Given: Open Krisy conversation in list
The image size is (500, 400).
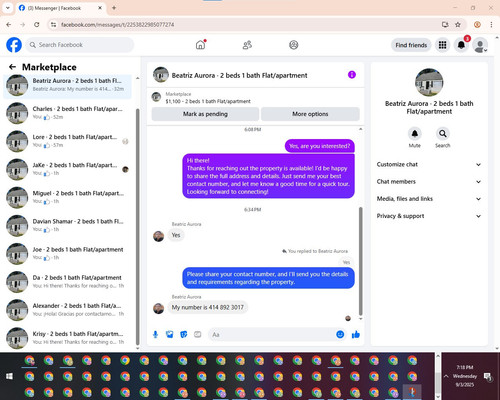Looking at the screenshot, I should (67, 338).
